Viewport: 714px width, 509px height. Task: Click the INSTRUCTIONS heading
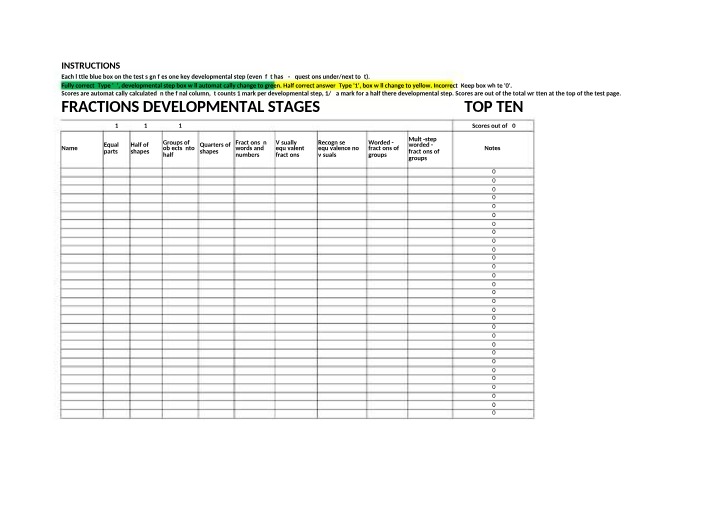(x=91, y=66)
